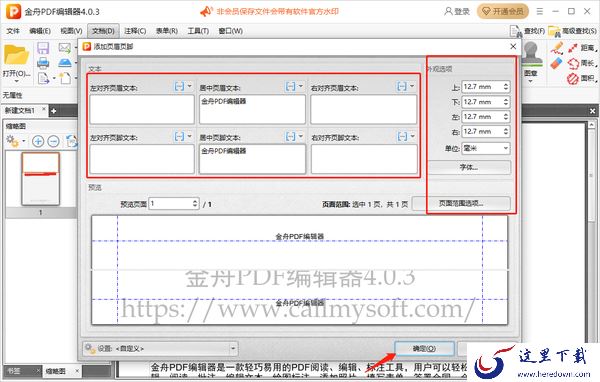Click the thumbnail zoom-out minus icon

[x=54, y=141]
